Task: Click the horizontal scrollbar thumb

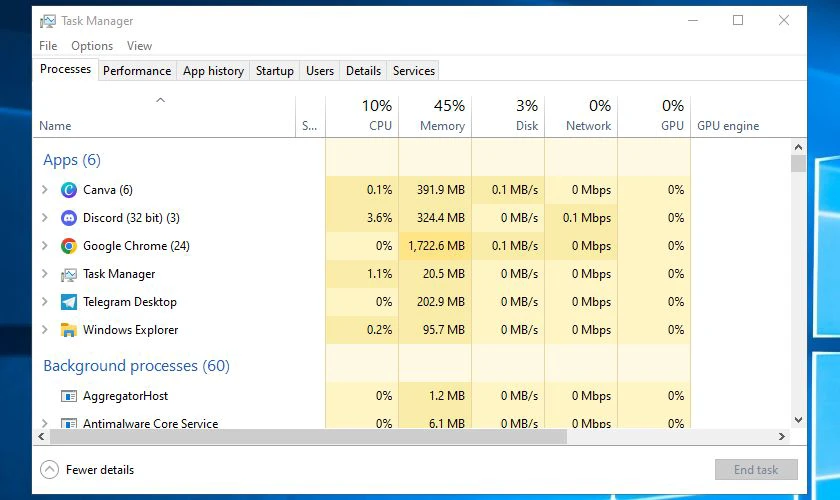Action: [x=308, y=436]
